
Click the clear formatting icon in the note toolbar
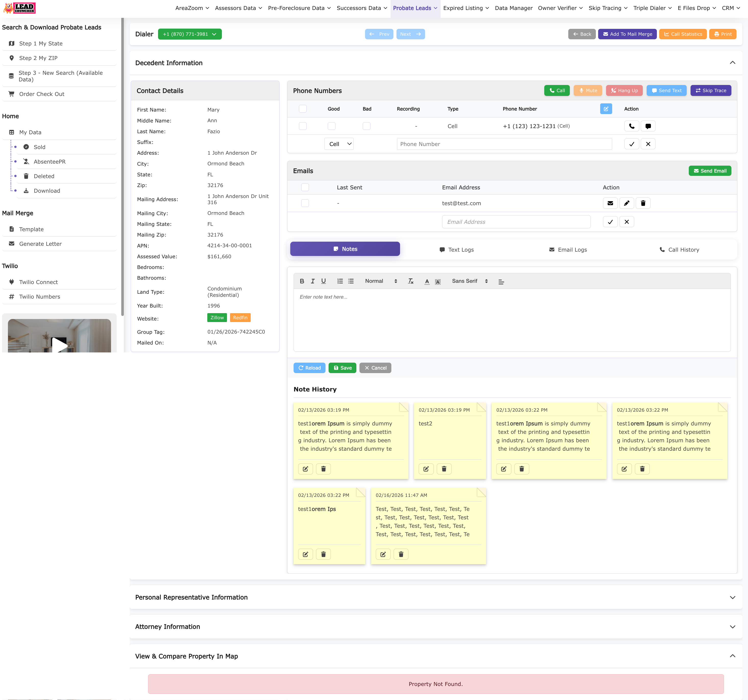coord(411,281)
